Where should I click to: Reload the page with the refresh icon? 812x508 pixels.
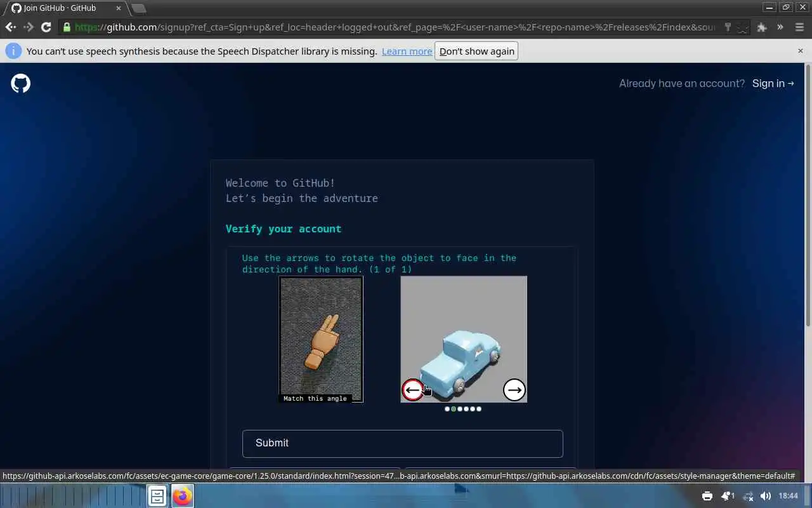46,27
